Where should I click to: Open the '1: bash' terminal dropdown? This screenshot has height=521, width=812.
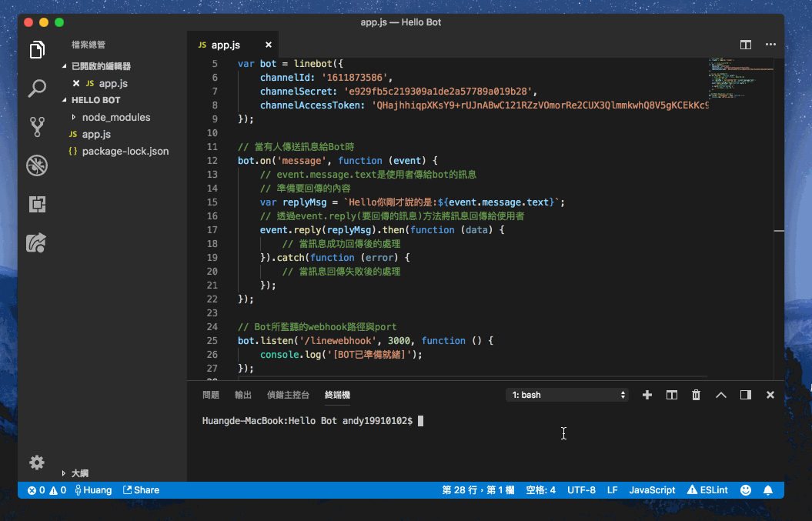pyautogui.click(x=567, y=395)
